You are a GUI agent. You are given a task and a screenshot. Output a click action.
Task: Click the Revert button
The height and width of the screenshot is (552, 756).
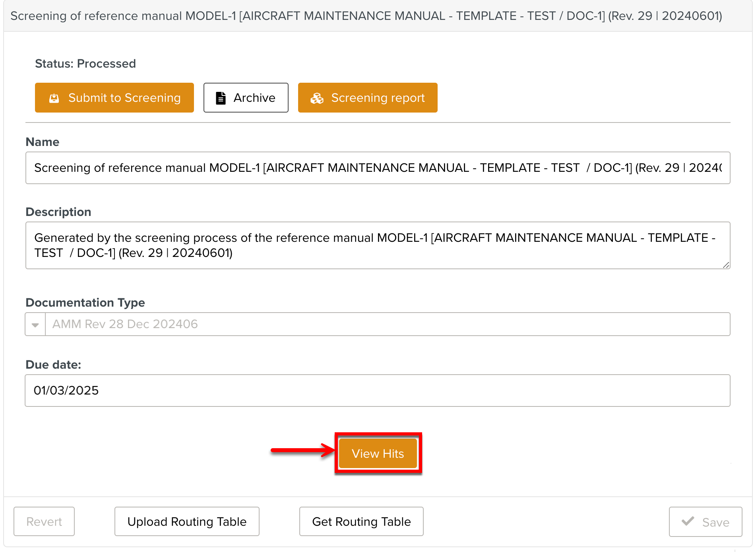click(44, 521)
